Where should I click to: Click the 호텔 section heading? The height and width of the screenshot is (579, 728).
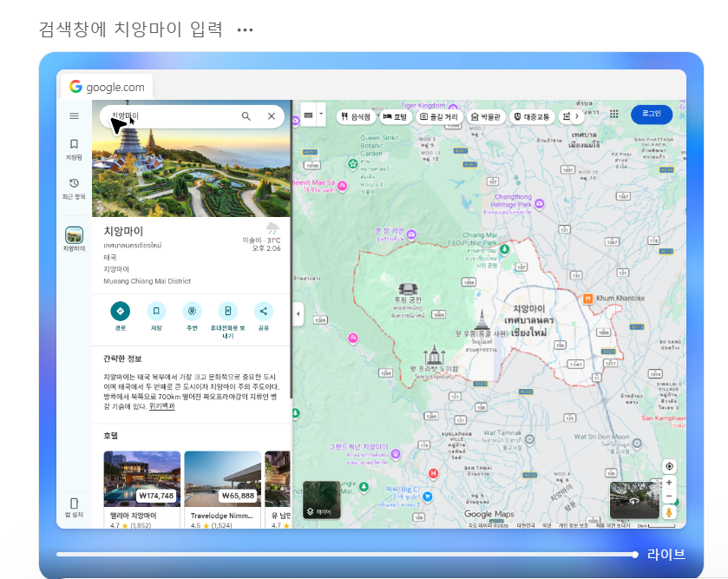click(x=110, y=436)
